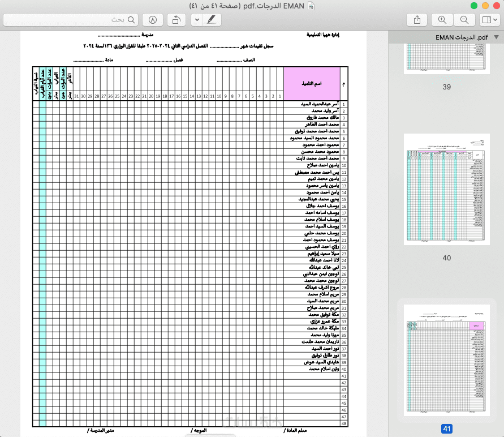Screen dimensions: 504x437
Task: Click the search magnifier icon
Action: tap(131, 20)
